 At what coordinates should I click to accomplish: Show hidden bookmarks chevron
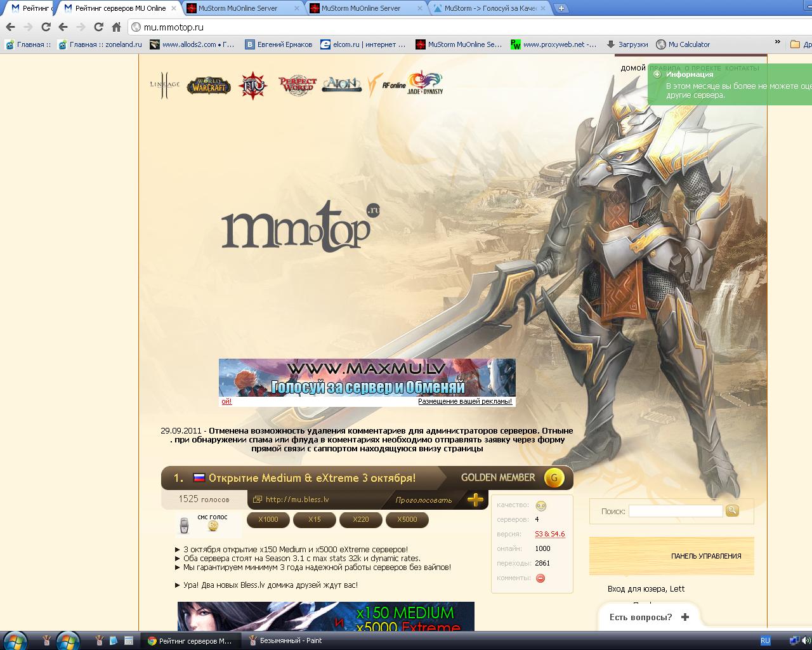(x=777, y=43)
